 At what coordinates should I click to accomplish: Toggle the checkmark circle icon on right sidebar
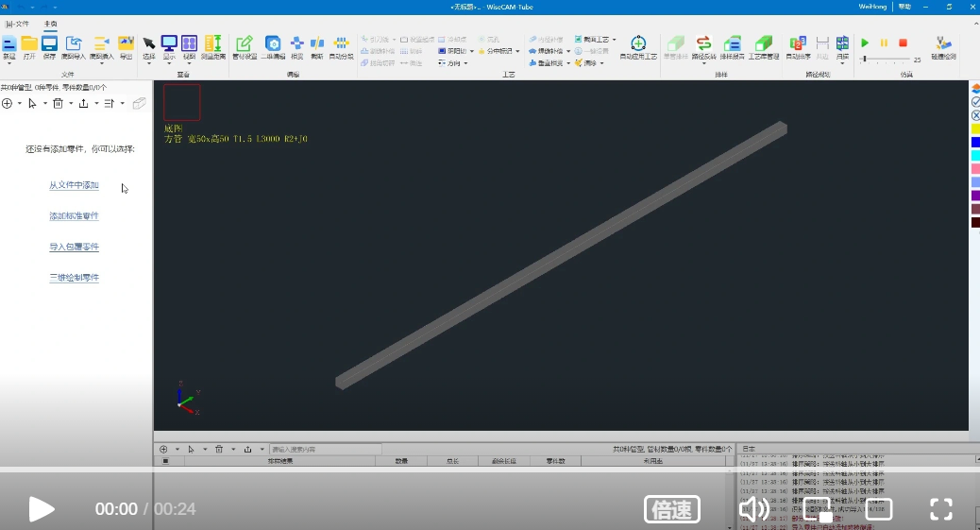pos(975,102)
